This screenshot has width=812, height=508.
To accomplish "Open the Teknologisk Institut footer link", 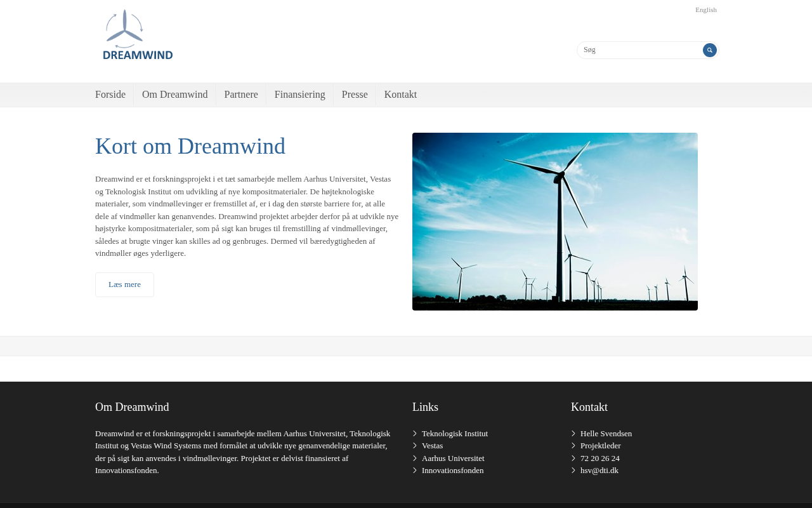I will (455, 434).
